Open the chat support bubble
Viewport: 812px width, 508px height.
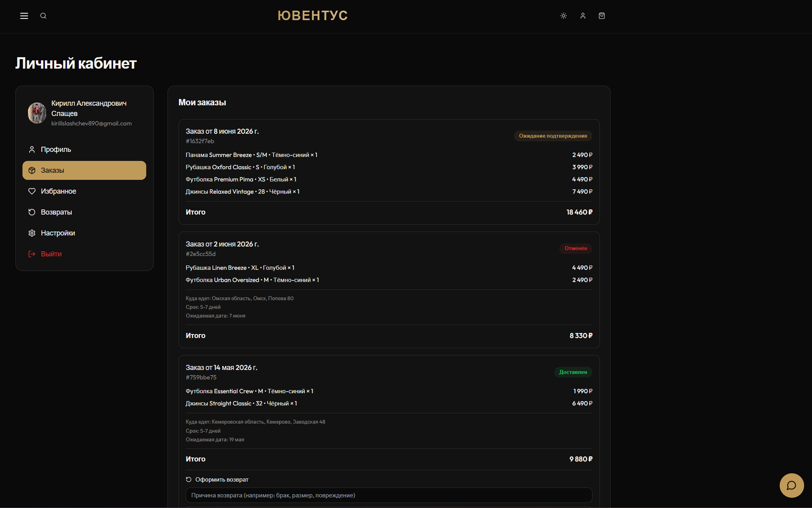[792, 486]
